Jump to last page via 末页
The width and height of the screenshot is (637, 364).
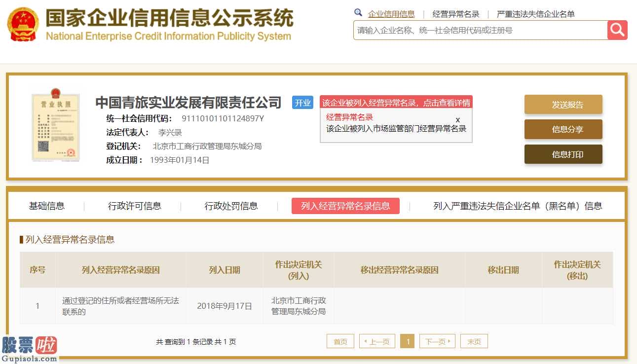474,341
